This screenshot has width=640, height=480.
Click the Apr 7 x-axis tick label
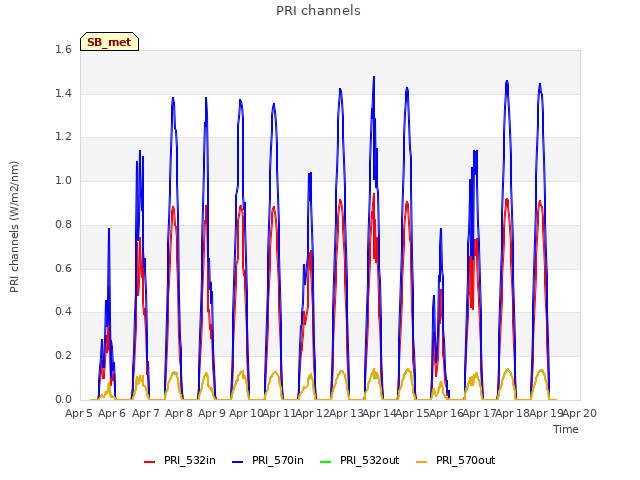coord(145,413)
